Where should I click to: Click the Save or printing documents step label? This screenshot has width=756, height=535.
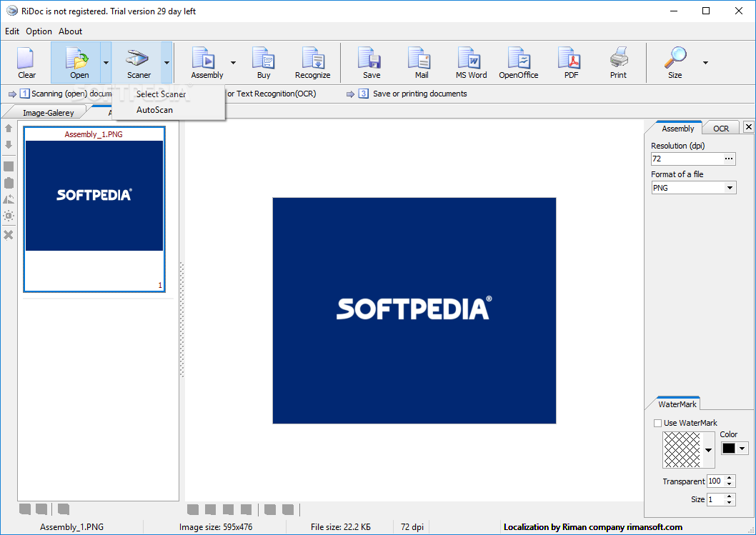(420, 94)
